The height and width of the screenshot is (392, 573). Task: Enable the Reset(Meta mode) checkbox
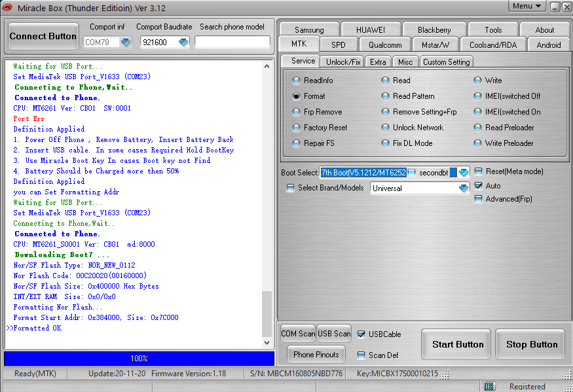click(478, 171)
